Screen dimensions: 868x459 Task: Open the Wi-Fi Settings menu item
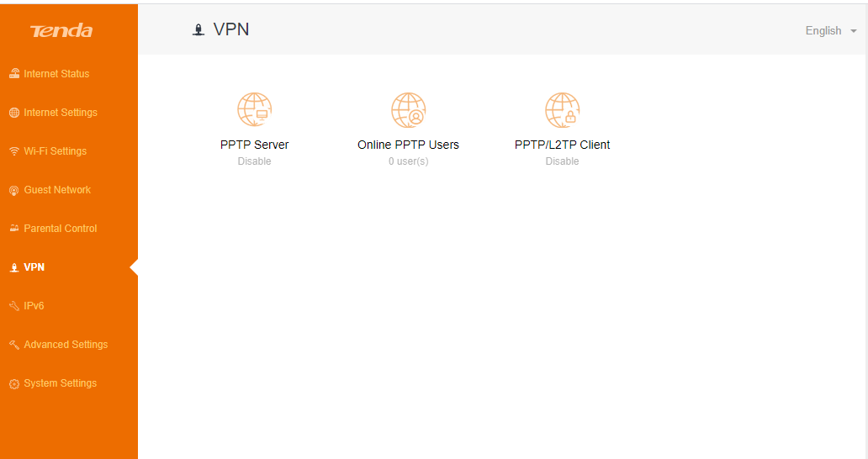coord(56,151)
